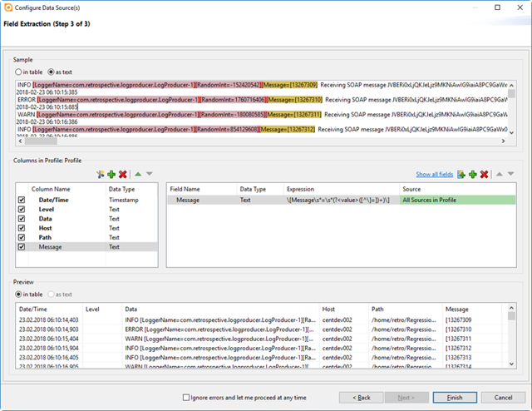Click the Sample horizontal scrollbar thumb

[41, 141]
